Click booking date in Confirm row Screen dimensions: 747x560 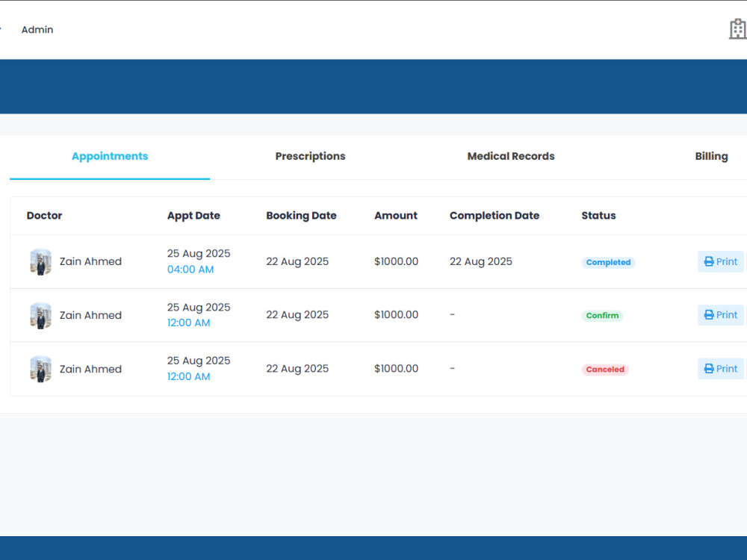(297, 315)
